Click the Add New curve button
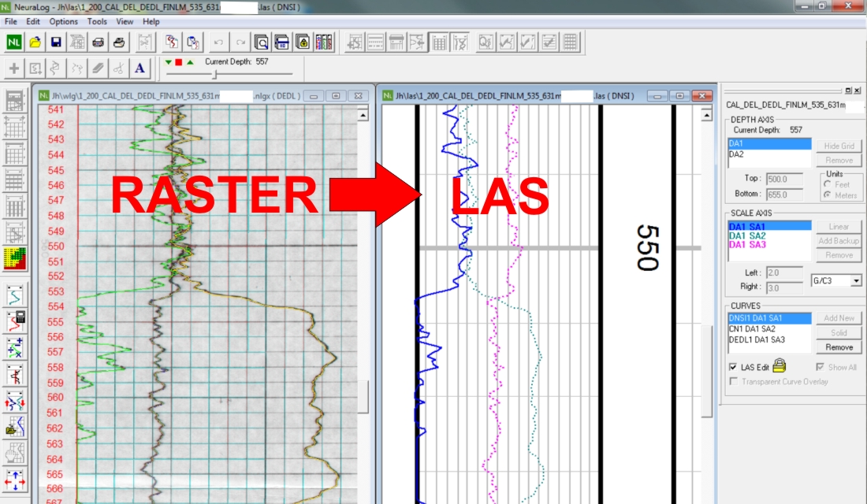The image size is (867, 504). tap(839, 318)
